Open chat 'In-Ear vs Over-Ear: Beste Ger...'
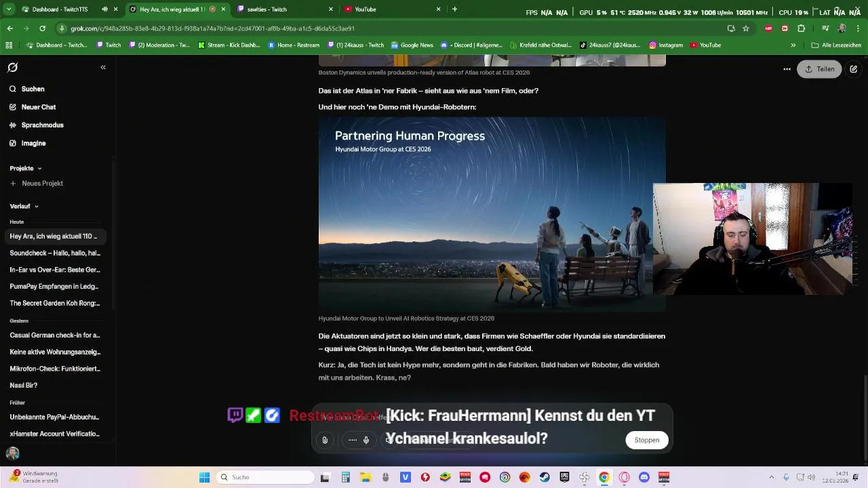Screen dimensions: 868x488 click(55, 270)
